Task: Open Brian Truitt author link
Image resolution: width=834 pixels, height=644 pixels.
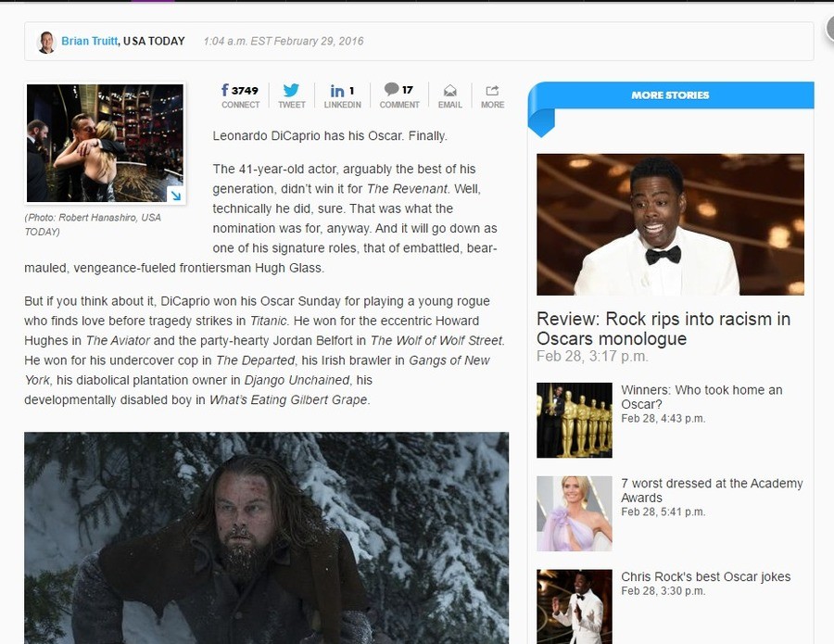Action: click(89, 41)
